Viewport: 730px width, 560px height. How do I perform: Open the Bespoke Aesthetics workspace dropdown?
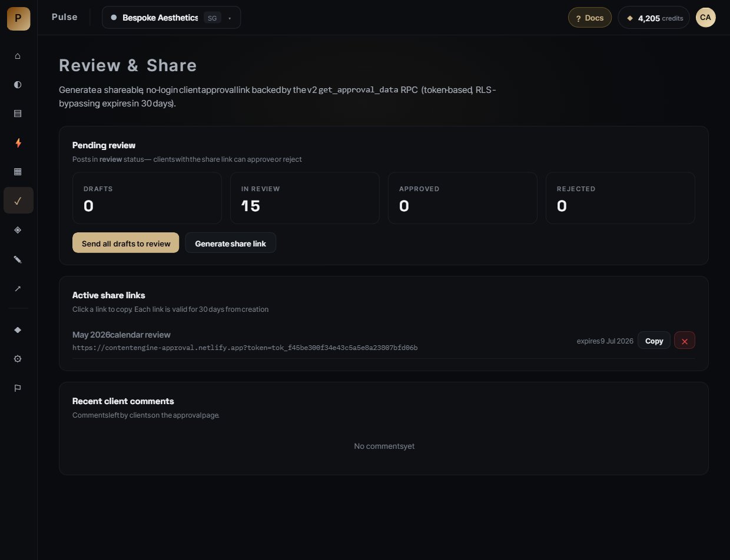171,18
